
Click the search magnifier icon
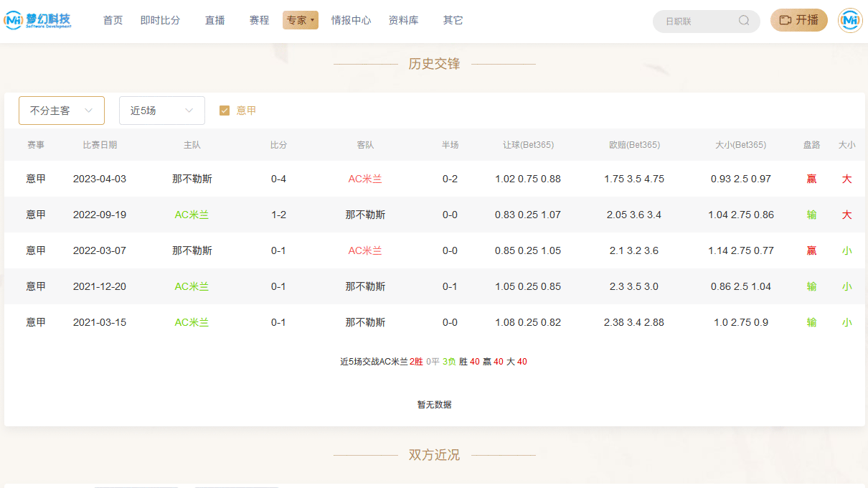744,21
